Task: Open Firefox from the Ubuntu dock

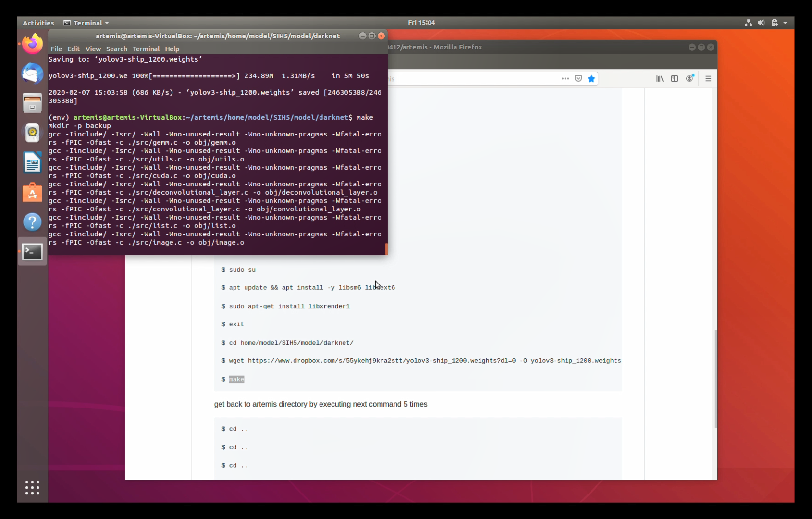Action: (x=32, y=44)
